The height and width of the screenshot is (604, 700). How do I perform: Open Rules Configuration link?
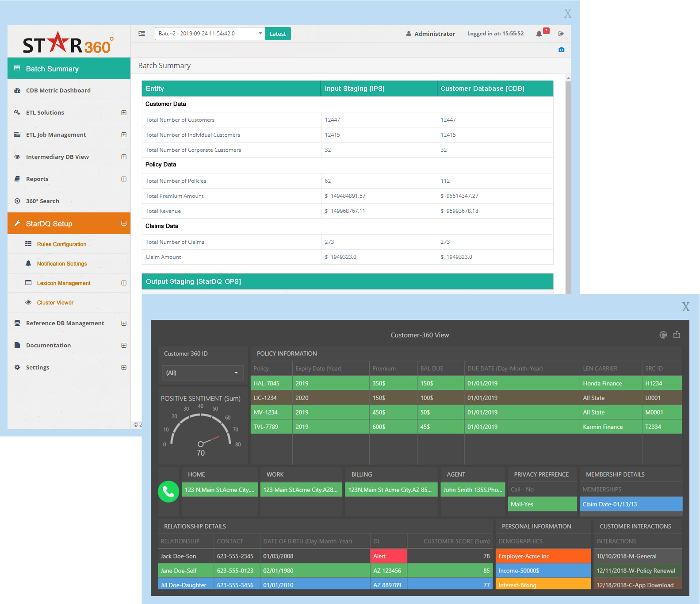(x=61, y=244)
